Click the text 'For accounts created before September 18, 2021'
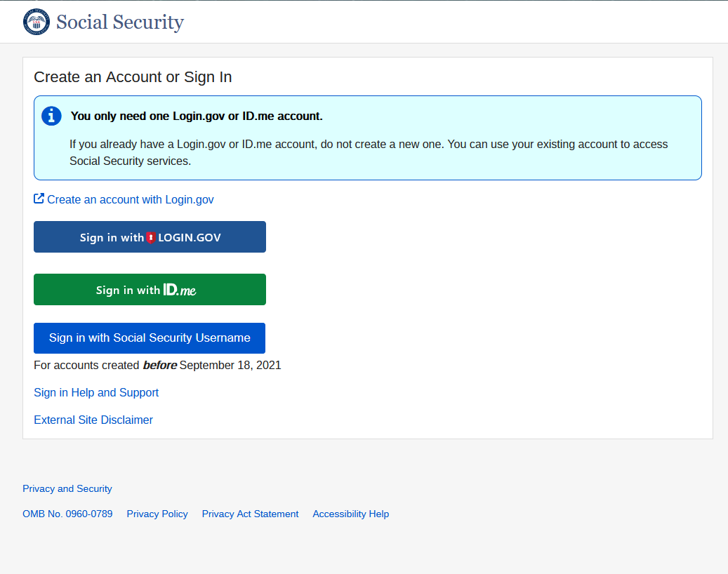The width and height of the screenshot is (728, 574). [x=157, y=365]
